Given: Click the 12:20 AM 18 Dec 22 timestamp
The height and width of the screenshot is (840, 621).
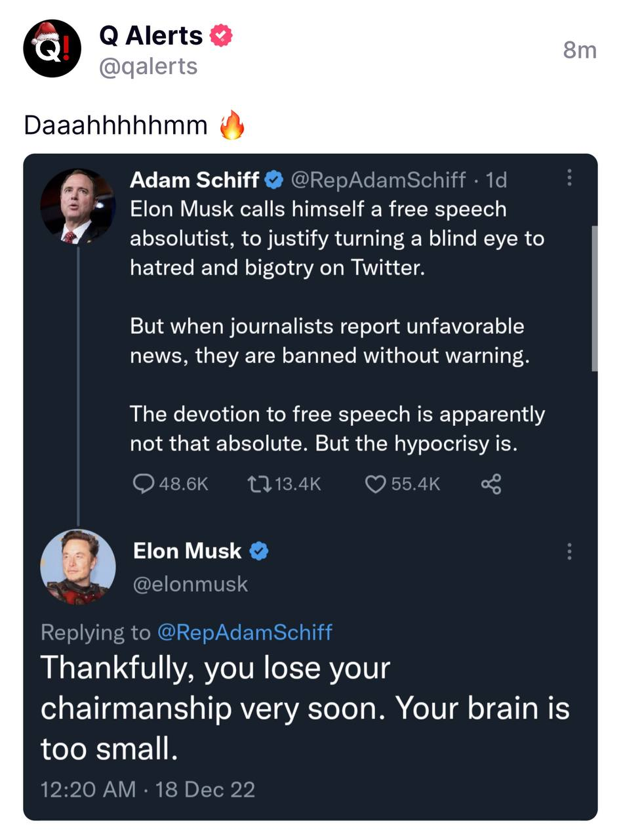Looking at the screenshot, I should [x=148, y=789].
